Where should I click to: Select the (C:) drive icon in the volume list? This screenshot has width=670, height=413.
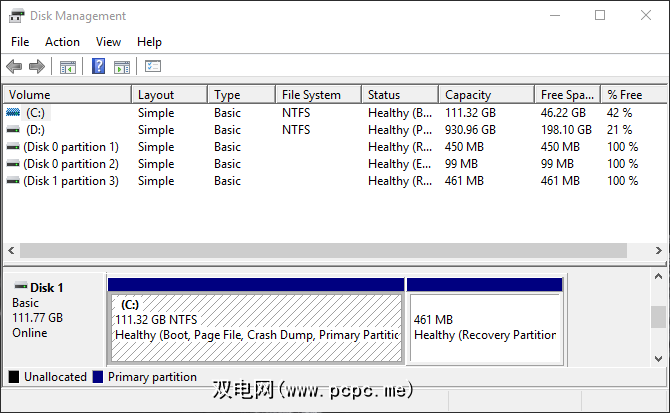tap(13, 113)
